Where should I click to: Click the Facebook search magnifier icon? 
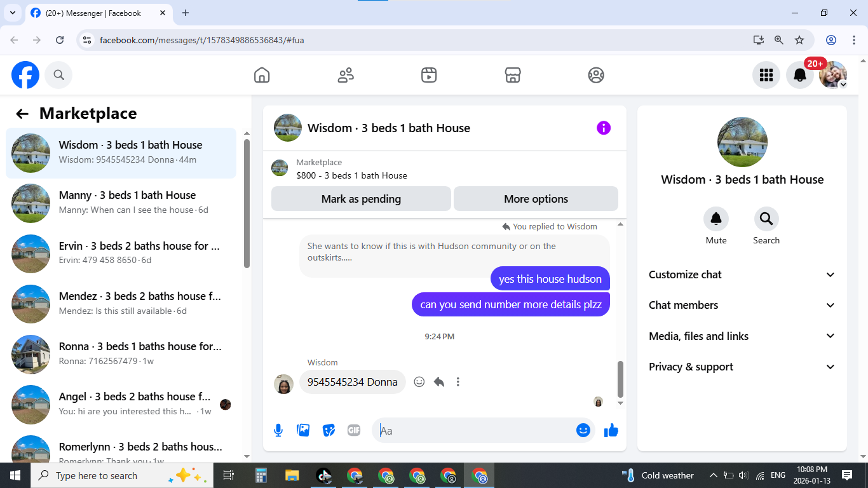pos(58,75)
